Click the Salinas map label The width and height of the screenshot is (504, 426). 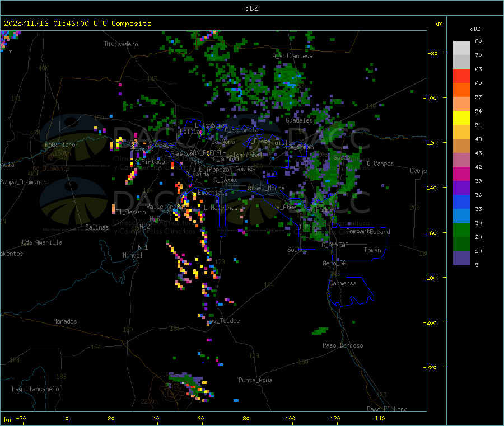coord(98,227)
